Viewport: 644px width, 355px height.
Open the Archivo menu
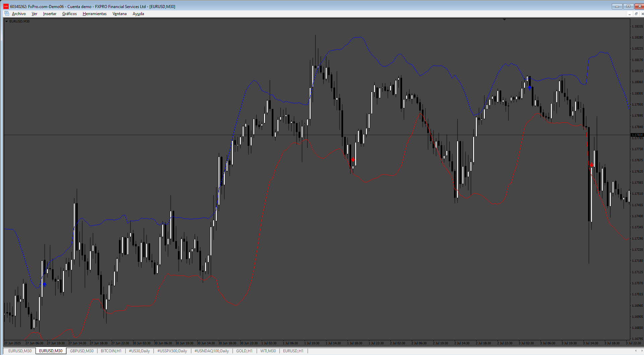19,14
